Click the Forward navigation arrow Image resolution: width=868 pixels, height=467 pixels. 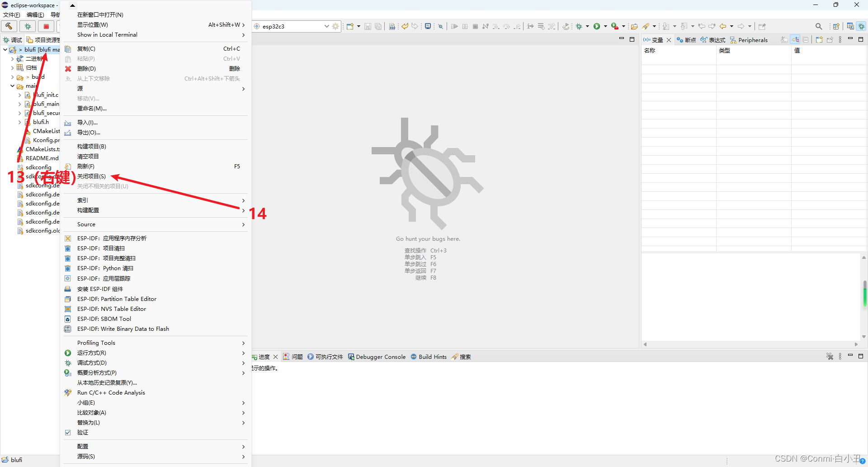[741, 26]
